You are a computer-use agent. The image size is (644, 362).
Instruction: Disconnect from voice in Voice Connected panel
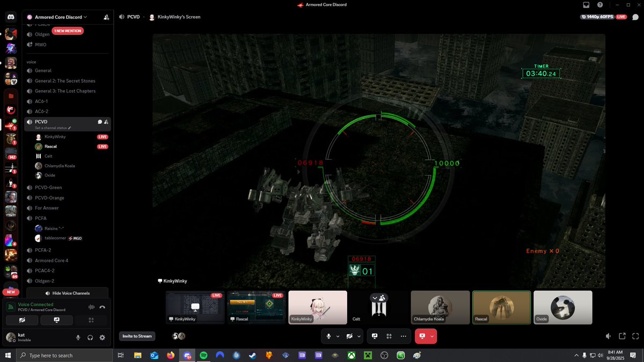[x=103, y=307]
